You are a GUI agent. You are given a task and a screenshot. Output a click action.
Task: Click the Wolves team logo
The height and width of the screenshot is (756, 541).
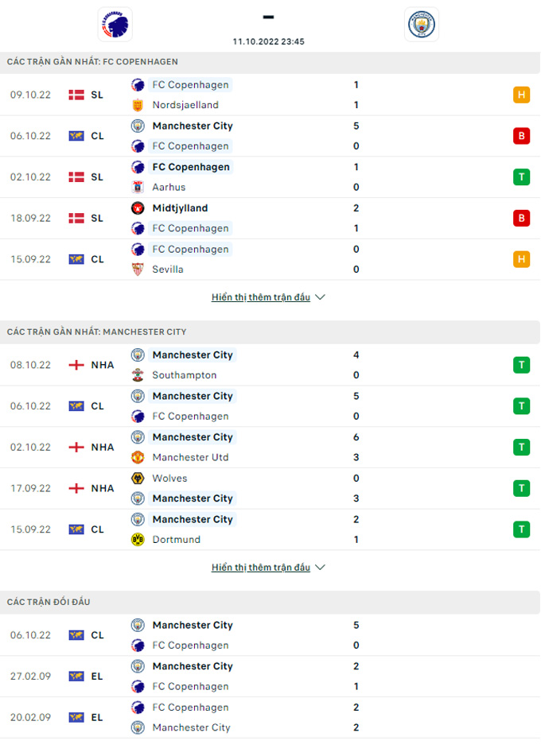point(138,479)
